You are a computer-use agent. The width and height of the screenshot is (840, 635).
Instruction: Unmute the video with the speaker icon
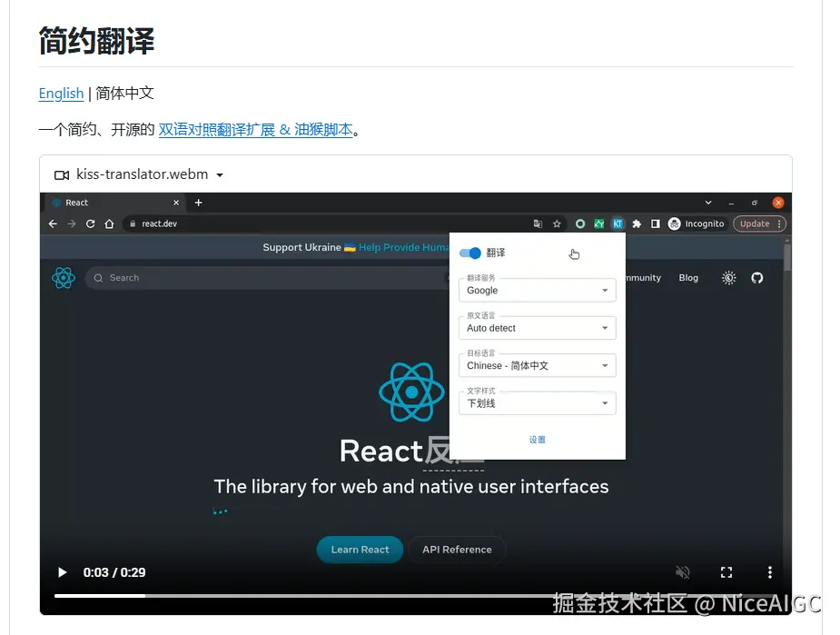click(x=683, y=572)
